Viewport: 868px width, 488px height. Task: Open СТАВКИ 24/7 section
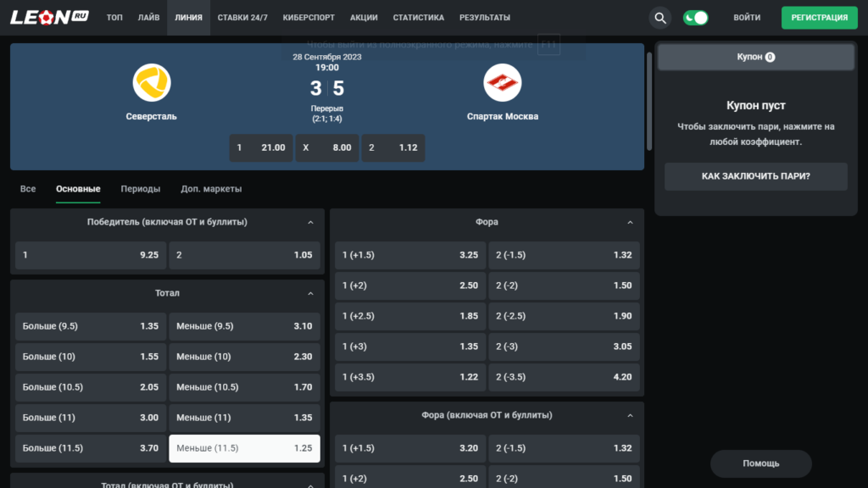coord(242,18)
